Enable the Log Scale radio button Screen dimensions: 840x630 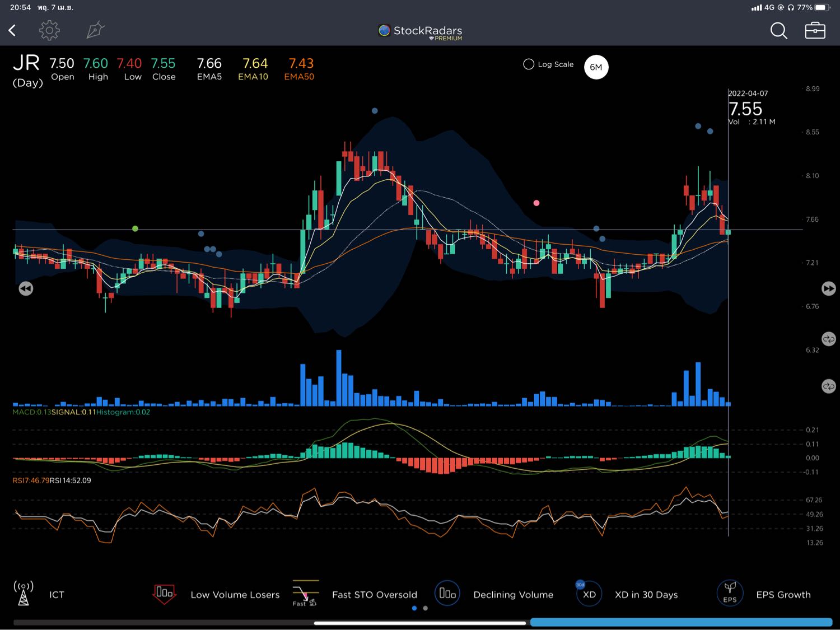tap(529, 64)
